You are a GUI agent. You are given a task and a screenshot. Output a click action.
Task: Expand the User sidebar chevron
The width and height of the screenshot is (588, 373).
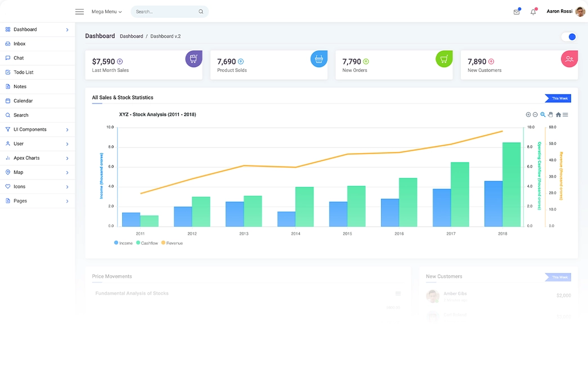click(67, 144)
